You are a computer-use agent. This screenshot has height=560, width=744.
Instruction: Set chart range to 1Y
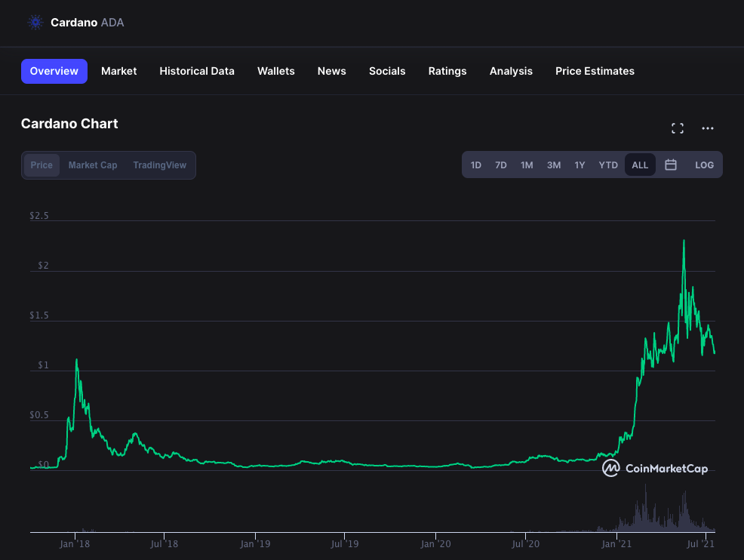pyautogui.click(x=580, y=165)
